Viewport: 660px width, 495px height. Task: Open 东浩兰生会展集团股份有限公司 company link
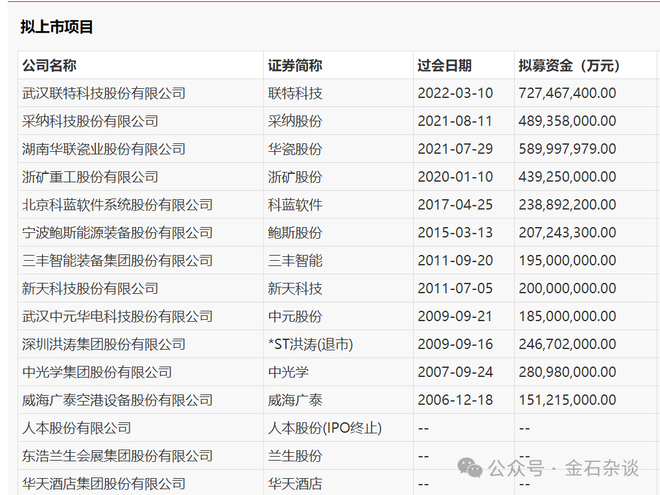coord(117,456)
